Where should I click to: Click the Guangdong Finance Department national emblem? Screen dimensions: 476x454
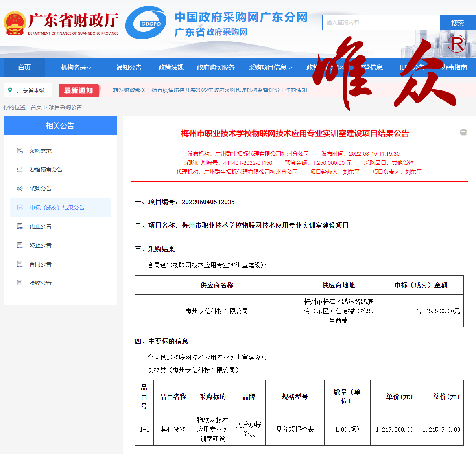[x=15, y=23]
